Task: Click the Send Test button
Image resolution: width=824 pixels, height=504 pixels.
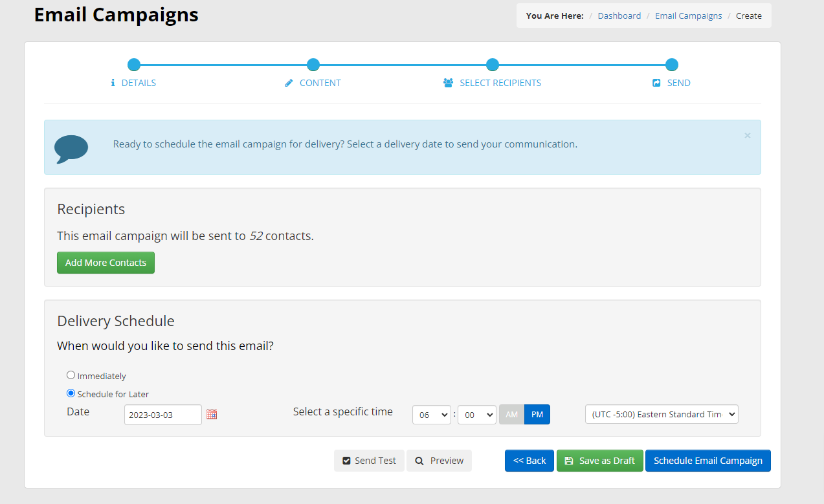Action: click(x=369, y=461)
